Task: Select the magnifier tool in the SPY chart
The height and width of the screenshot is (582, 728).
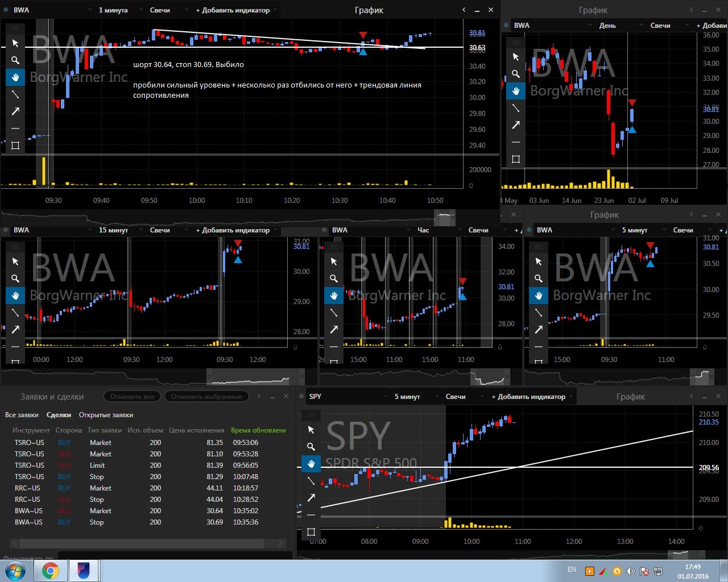Action: [x=311, y=447]
